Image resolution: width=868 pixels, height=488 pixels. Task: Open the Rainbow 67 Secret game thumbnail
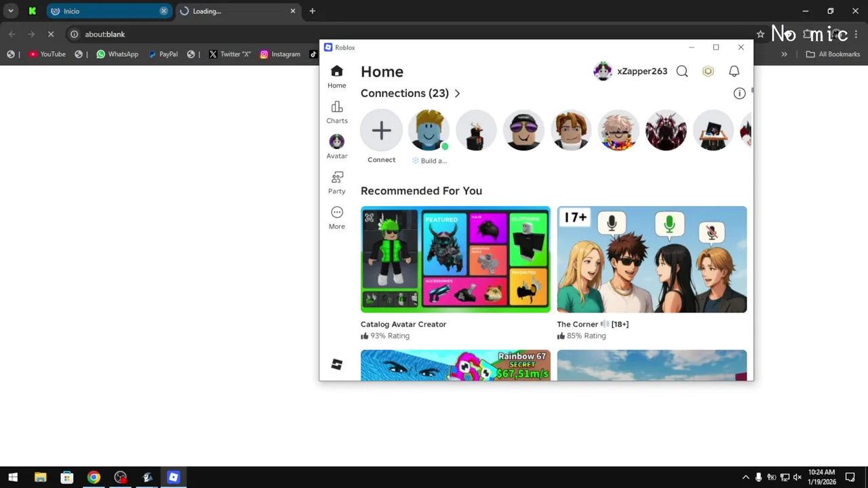tap(456, 365)
